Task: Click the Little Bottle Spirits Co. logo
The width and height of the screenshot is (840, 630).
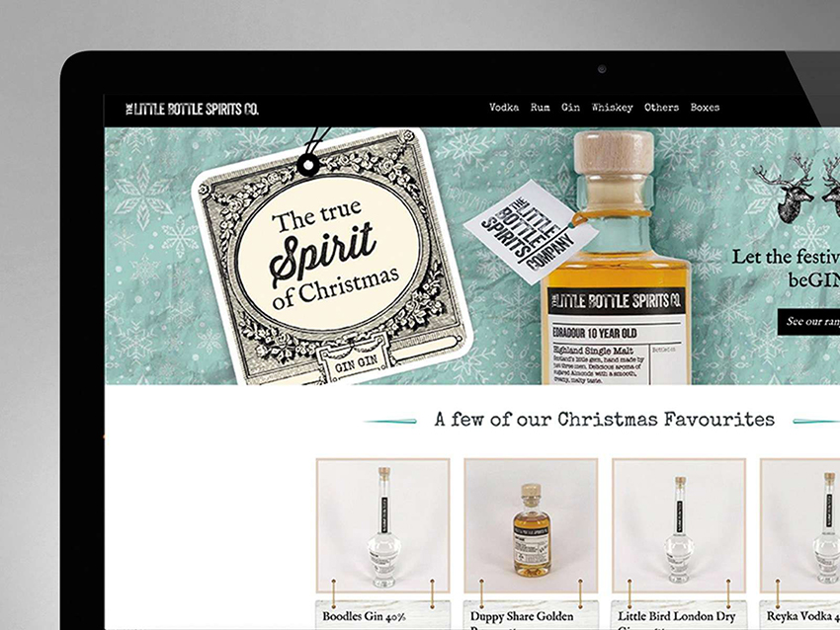Action: coord(192,110)
